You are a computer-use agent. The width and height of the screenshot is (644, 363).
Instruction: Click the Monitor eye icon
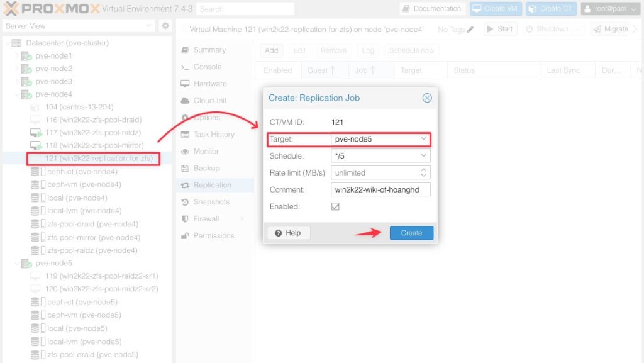tap(185, 151)
